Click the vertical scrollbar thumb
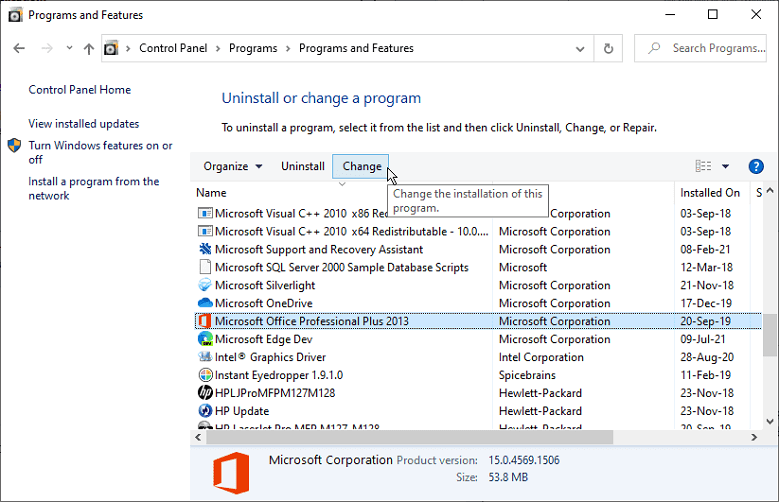Viewport: 779px width, 502px height. pos(770,335)
